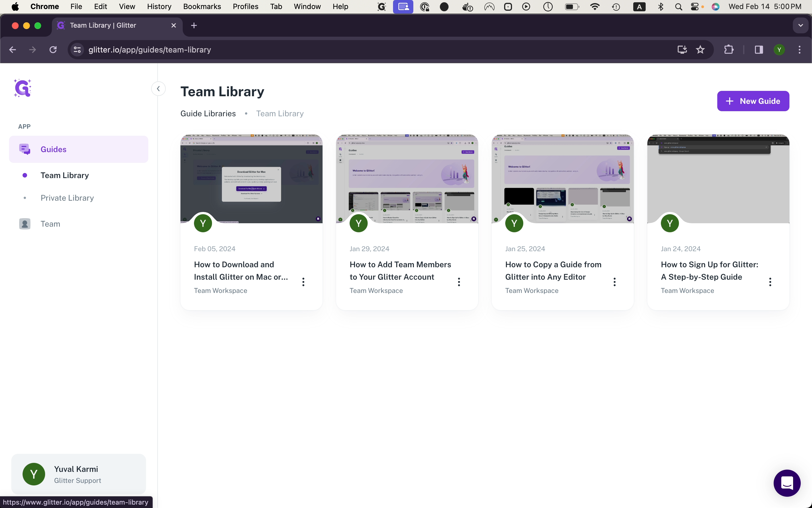The width and height of the screenshot is (812, 508).
Task: Open the Profiles menu
Action: pos(245,6)
